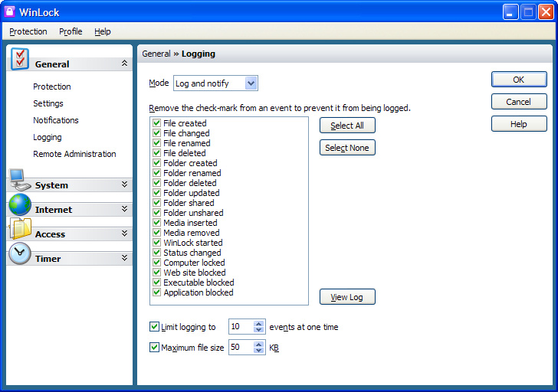This screenshot has width=558, height=392.
Task: Uncheck the Folder updated event
Action: coord(156,193)
